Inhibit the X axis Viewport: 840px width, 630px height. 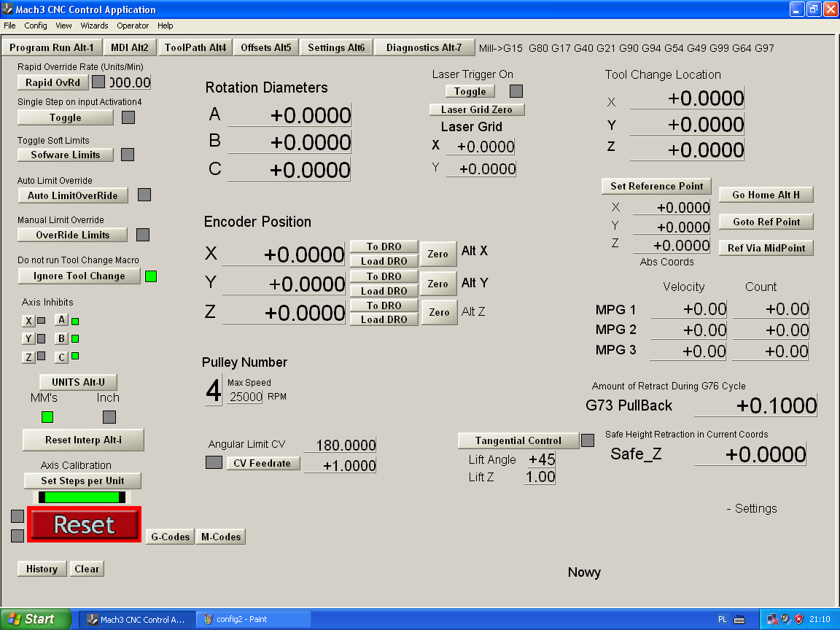click(28, 321)
